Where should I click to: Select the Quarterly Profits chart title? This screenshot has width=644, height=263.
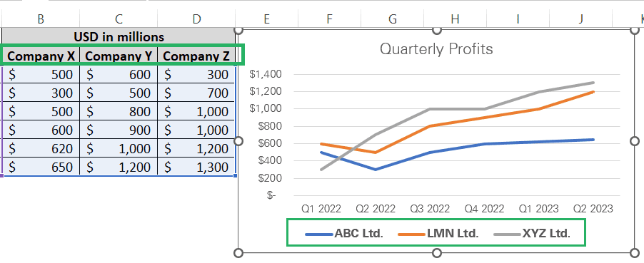[x=436, y=49]
